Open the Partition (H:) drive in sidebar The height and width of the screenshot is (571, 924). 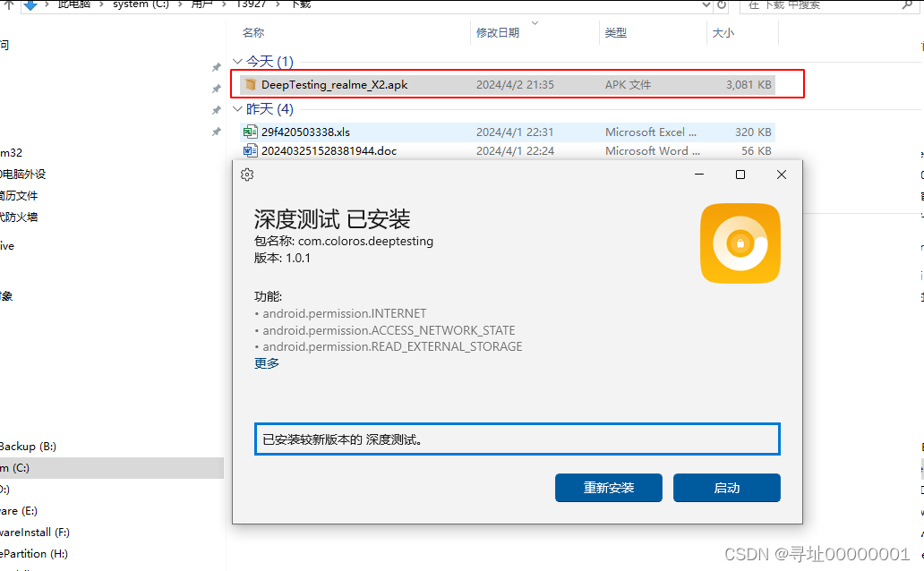(34, 553)
